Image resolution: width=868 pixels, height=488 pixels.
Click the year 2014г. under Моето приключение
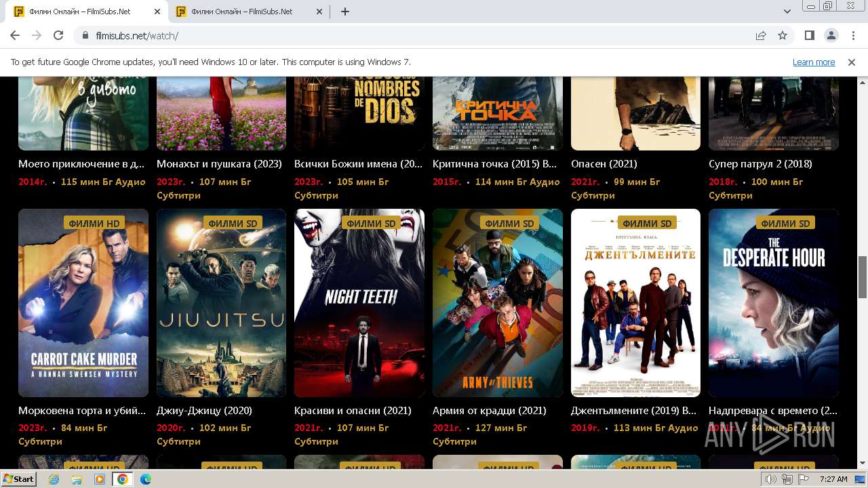33,182
